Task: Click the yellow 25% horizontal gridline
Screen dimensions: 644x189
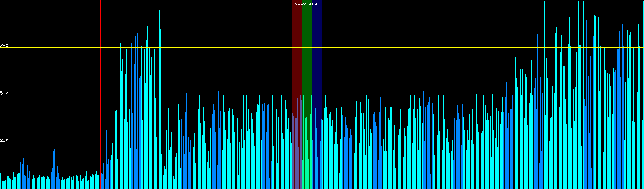Action: tap(377, 142)
